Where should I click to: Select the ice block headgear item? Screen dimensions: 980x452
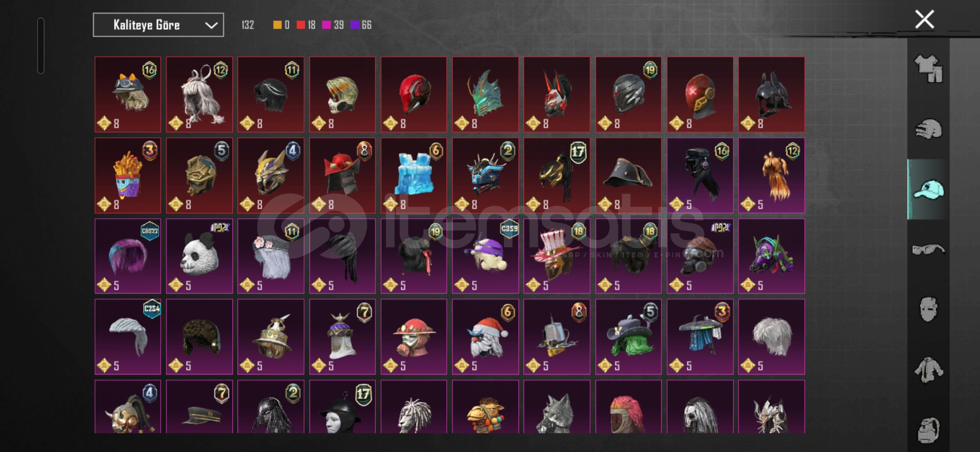click(414, 175)
